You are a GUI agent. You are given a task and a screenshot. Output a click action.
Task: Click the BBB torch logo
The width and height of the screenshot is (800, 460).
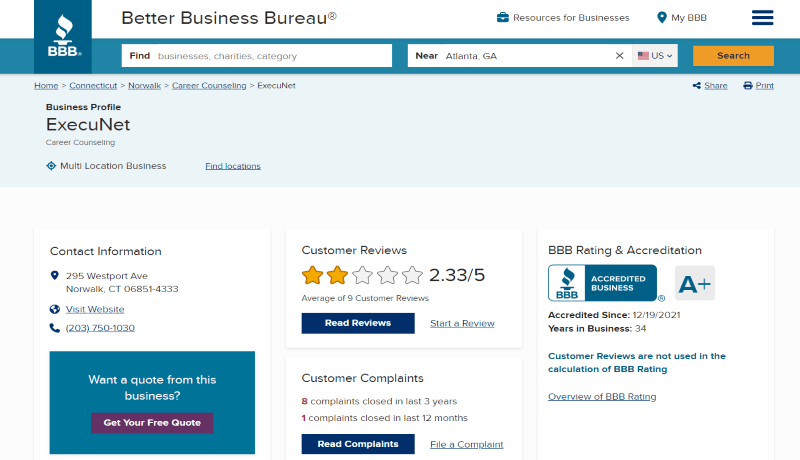click(63, 36)
